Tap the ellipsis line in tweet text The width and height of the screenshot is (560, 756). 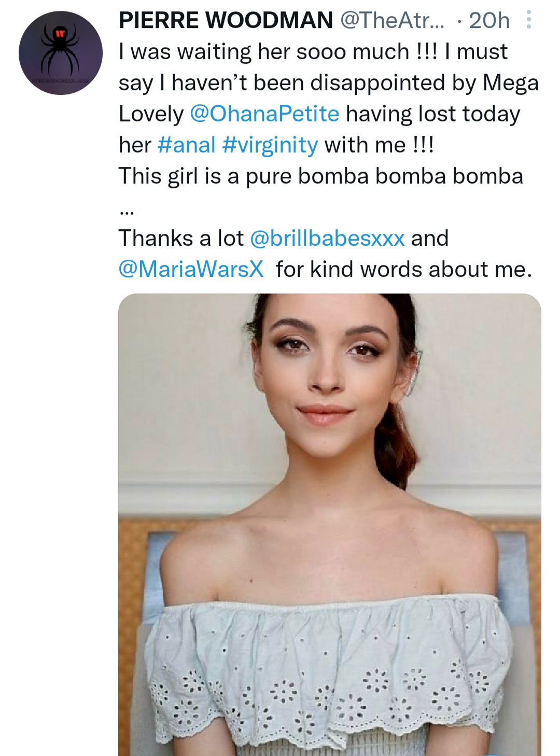[x=126, y=211]
